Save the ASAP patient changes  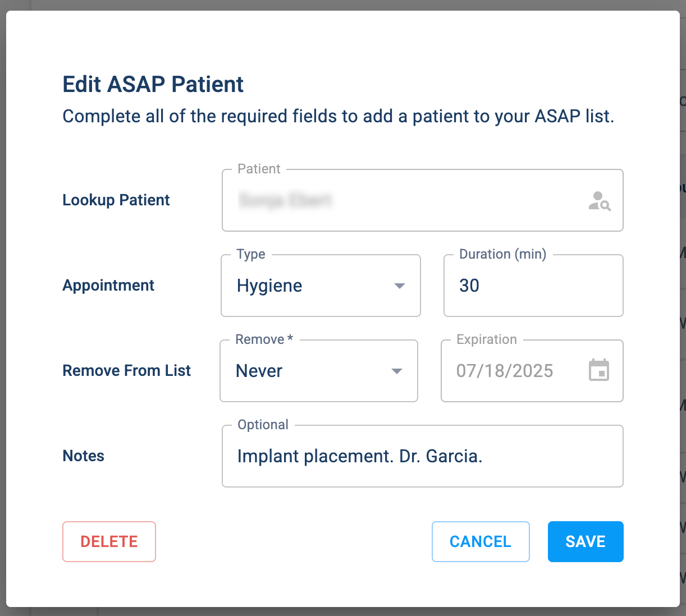586,541
